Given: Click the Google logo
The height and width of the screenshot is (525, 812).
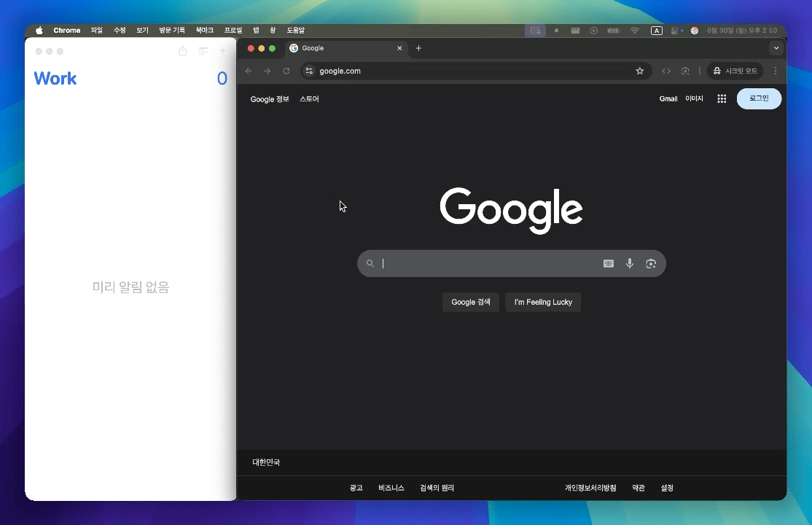Looking at the screenshot, I should tap(511, 211).
